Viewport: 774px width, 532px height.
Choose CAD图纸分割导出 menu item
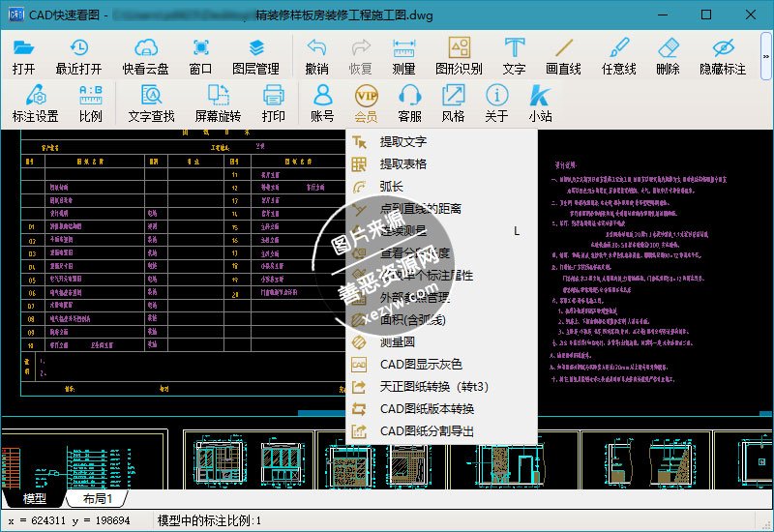point(442,430)
